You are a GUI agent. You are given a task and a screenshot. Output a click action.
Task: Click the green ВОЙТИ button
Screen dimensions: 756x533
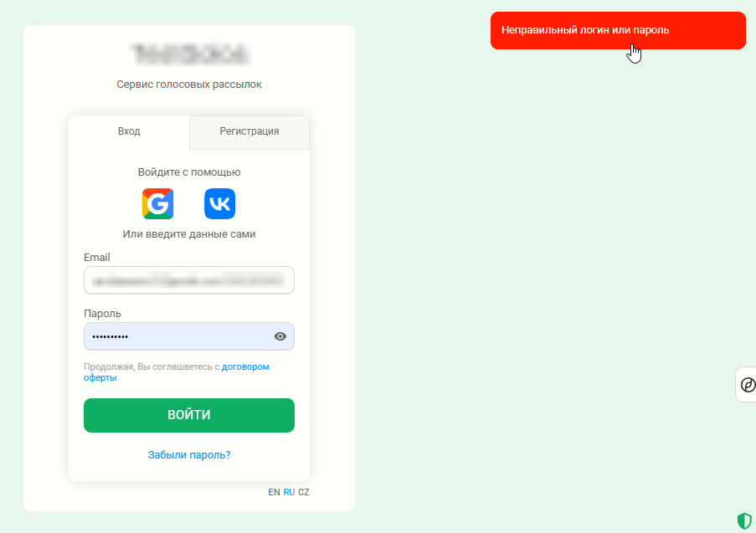point(189,415)
